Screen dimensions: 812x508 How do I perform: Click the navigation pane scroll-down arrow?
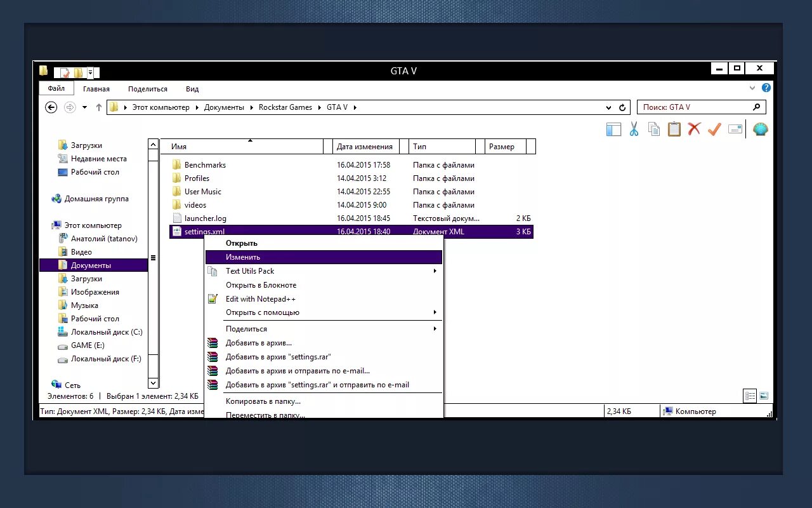coord(153,383)
